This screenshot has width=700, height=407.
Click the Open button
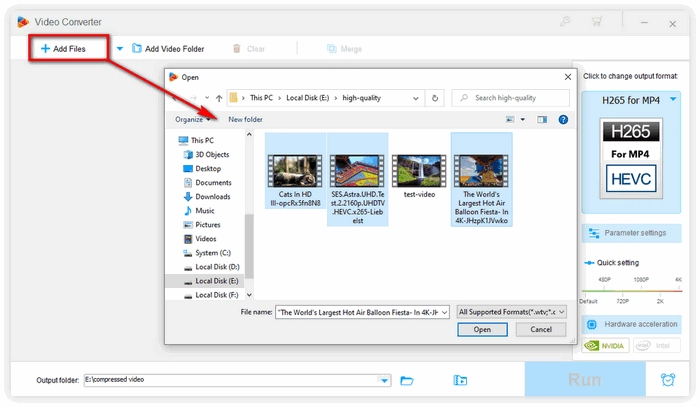coord(482,329)
